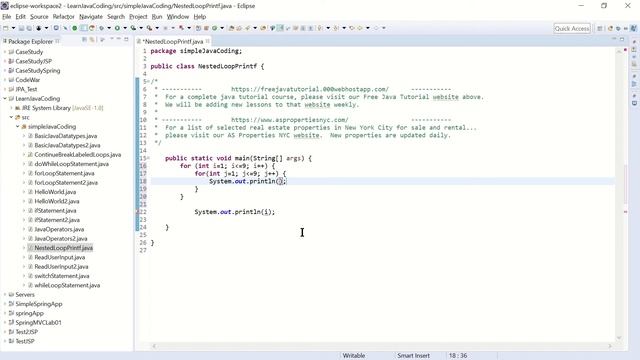
Task: Click the Smart Insert status entry
Action: [x=413, y=356]
